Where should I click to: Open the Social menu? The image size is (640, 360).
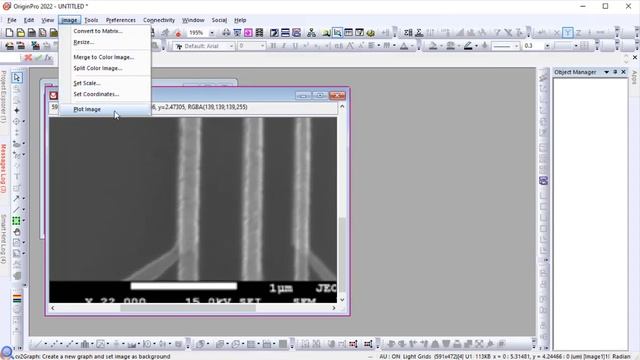[x=219, y=20]
